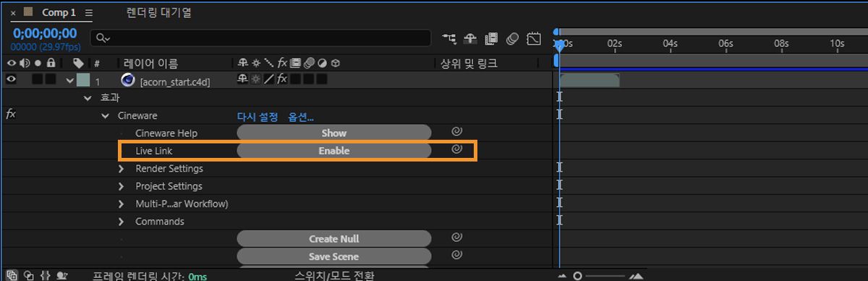The width and height of the screenshot is (868, 281).
Task: Expand or collapse Transfer Controls pane icon
Action: (x=28, y=275)
